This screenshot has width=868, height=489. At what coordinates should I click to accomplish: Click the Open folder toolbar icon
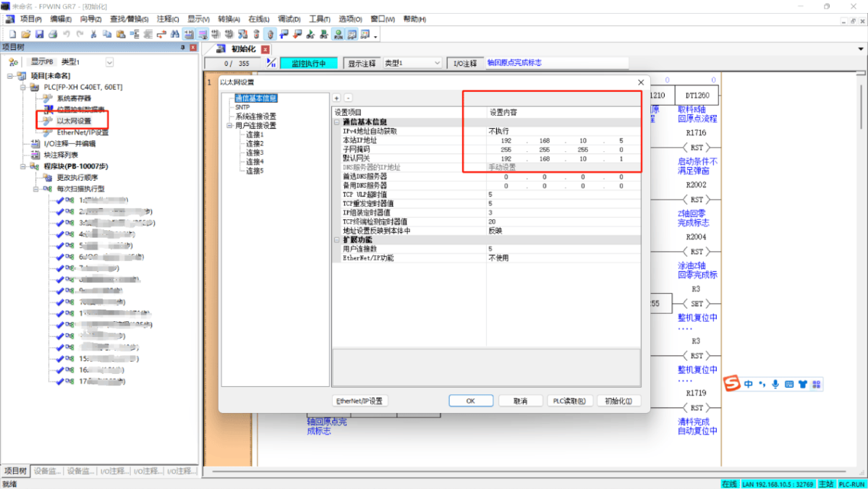(26, 34)
